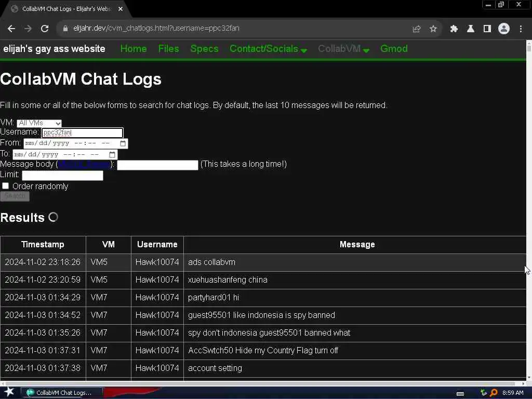Focus the Username input field
Viewport: 532px width, 399px height.
tap(82, 132)
